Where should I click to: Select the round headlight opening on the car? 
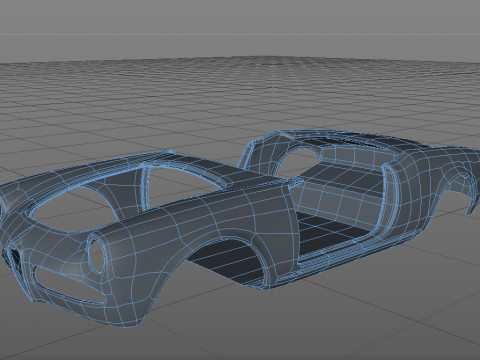pyautogui.click(x=96, y=252)
